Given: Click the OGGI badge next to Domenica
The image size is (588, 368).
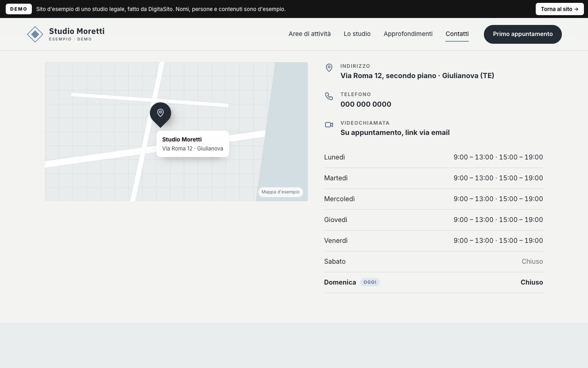Looking at the screenshot, I should [x=370, y=282].
